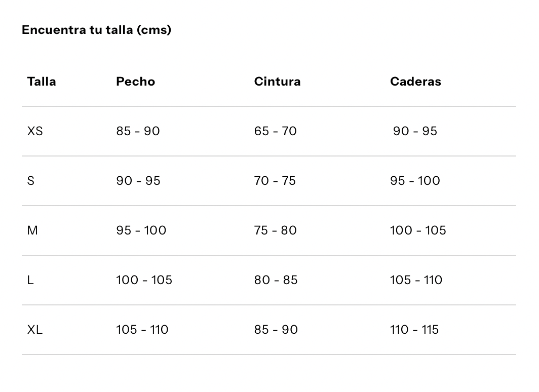Select the Talla column header
The height and width of the screenshot is (392, 539).
(41, 82)
